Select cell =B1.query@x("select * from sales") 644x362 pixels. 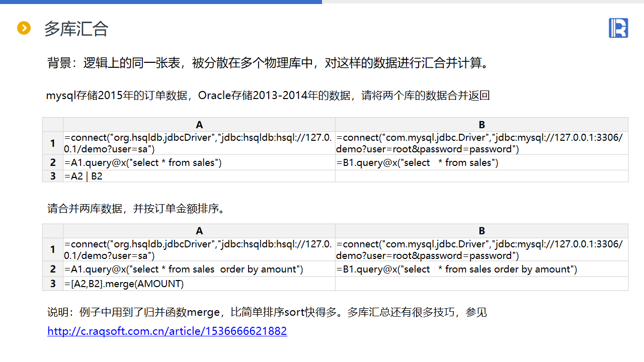[482, 162]
